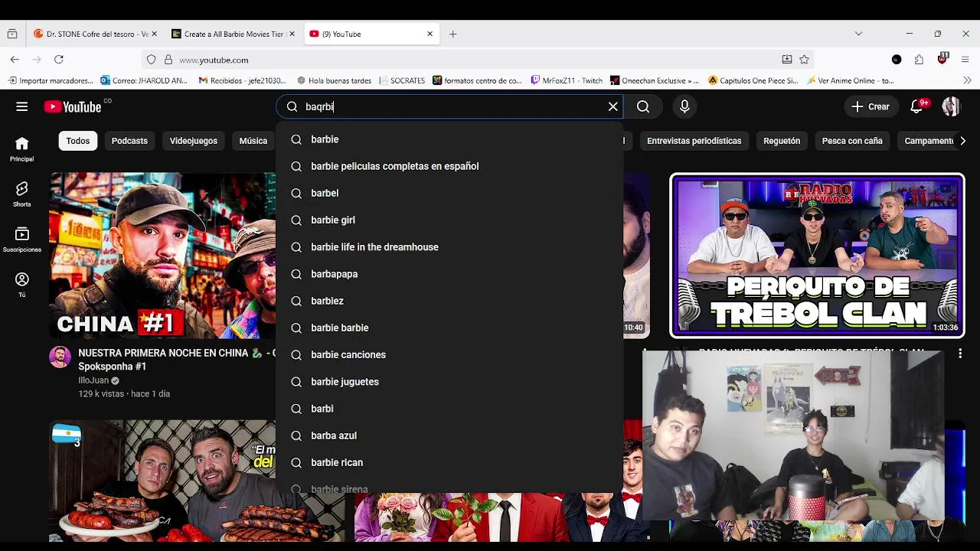
Task: Click the magnifier search button
Action: [643, 107]
